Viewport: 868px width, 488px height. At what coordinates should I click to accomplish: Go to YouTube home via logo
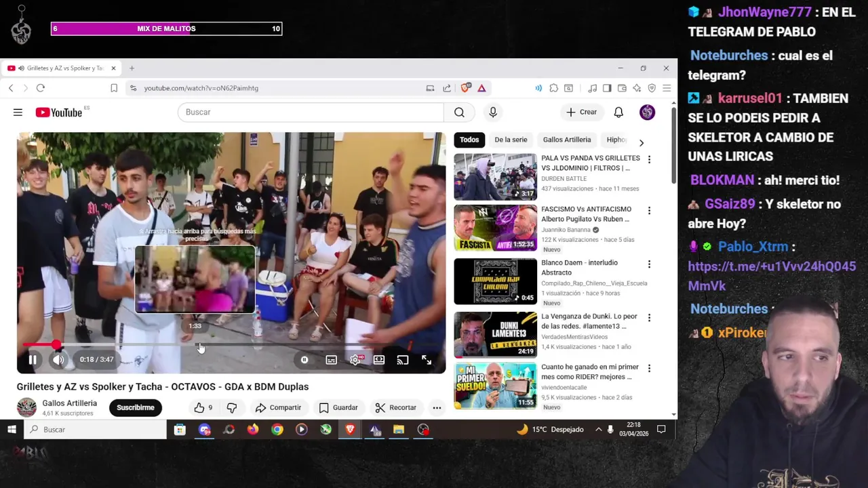click(59, 113)
